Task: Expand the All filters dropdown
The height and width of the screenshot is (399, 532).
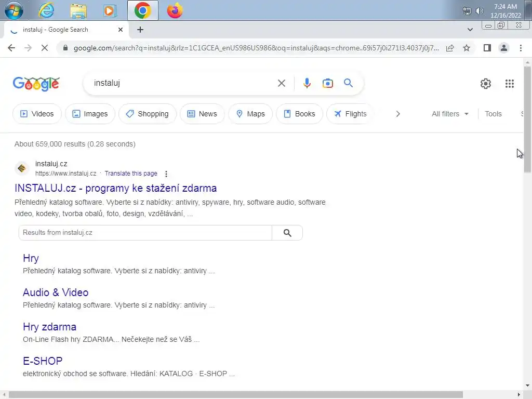Action: tap(450, 114)
